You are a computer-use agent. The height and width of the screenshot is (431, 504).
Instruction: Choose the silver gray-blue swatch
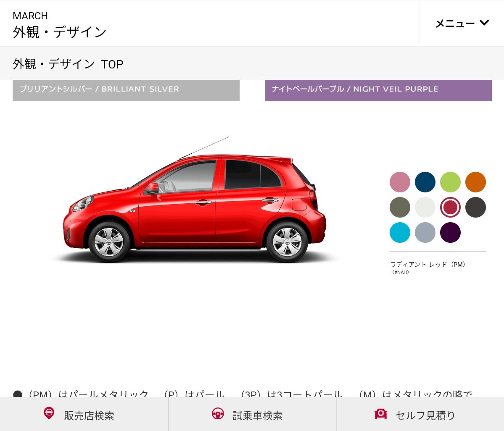click(425, 233)
